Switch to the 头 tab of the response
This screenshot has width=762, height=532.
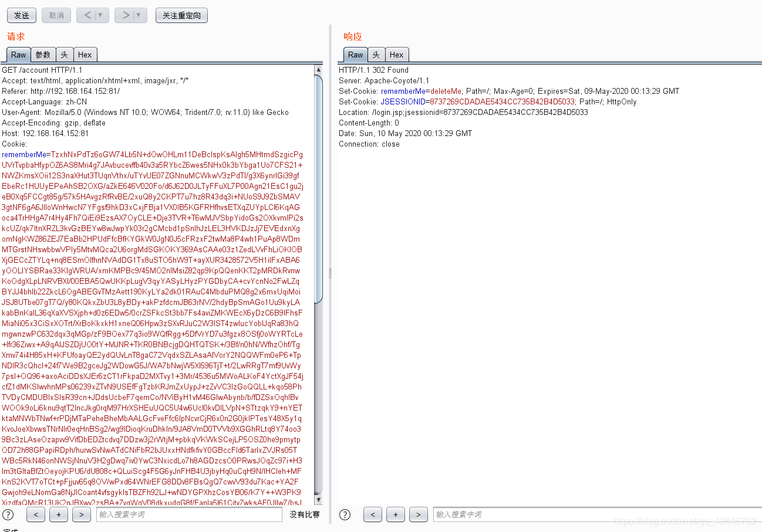click(x=376, y=54)
